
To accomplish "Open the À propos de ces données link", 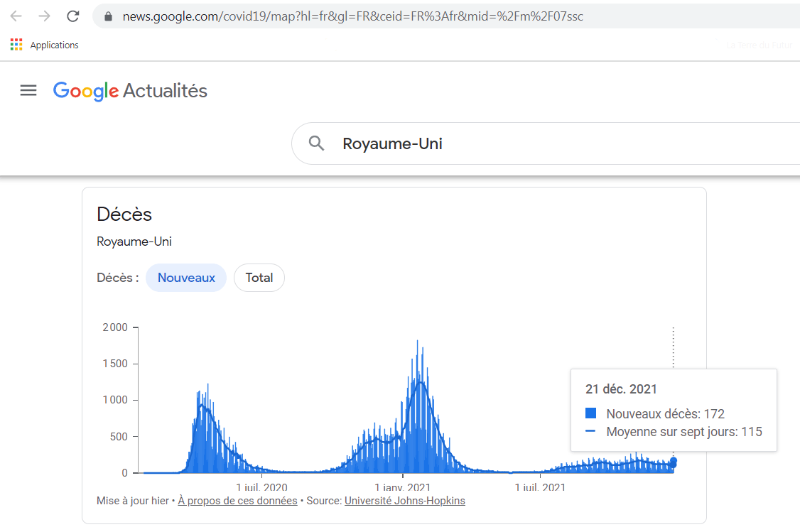I will tap(237, 501).
